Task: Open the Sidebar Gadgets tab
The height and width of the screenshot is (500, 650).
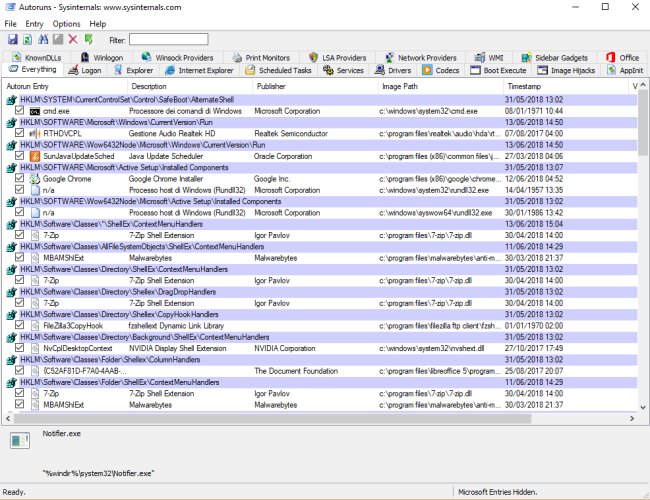Action: pyautogui.click(x=555, y=58)
